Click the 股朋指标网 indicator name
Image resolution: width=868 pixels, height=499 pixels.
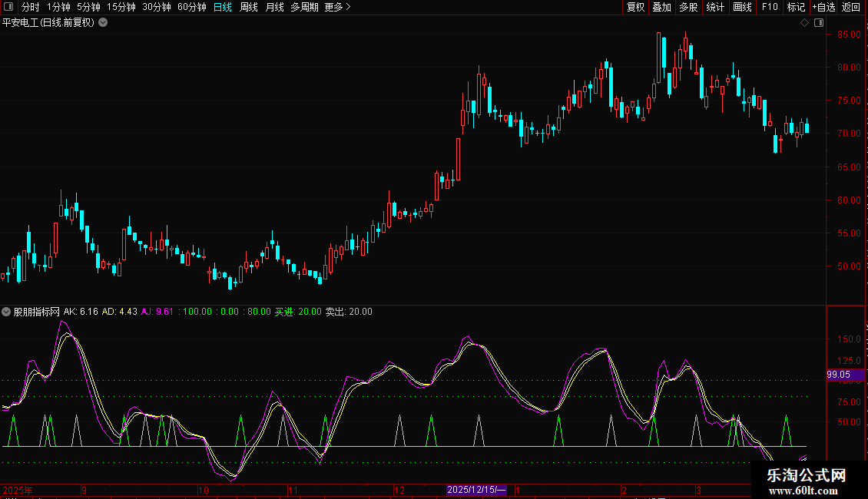[x=37, y=312]
